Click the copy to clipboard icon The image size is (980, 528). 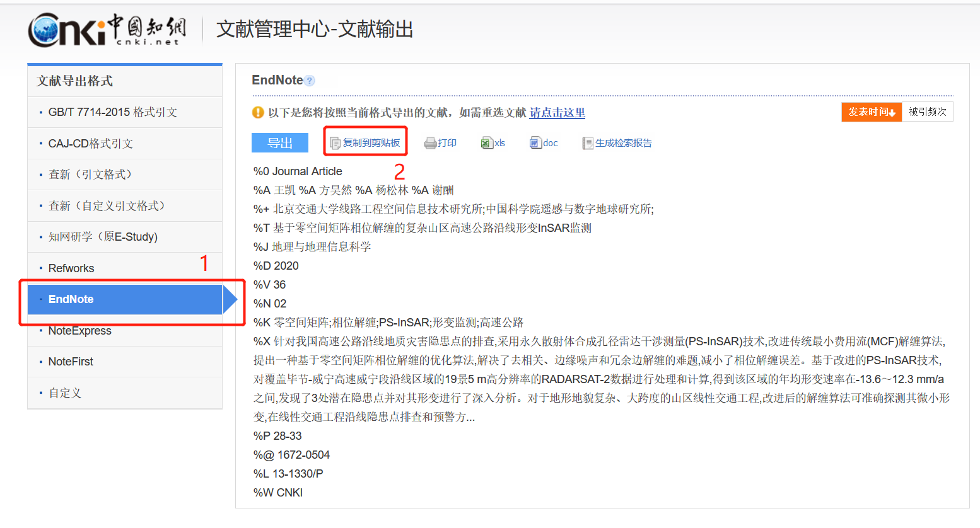pos(335,143)
